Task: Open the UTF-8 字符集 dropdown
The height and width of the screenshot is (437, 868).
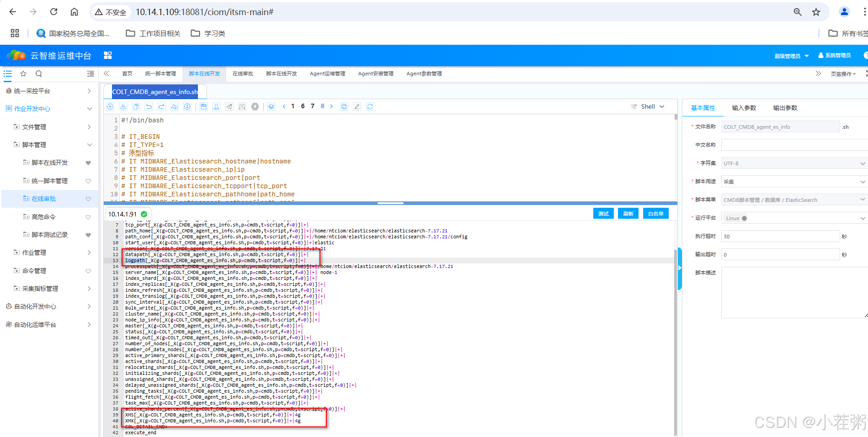Action: pos(793,163)
